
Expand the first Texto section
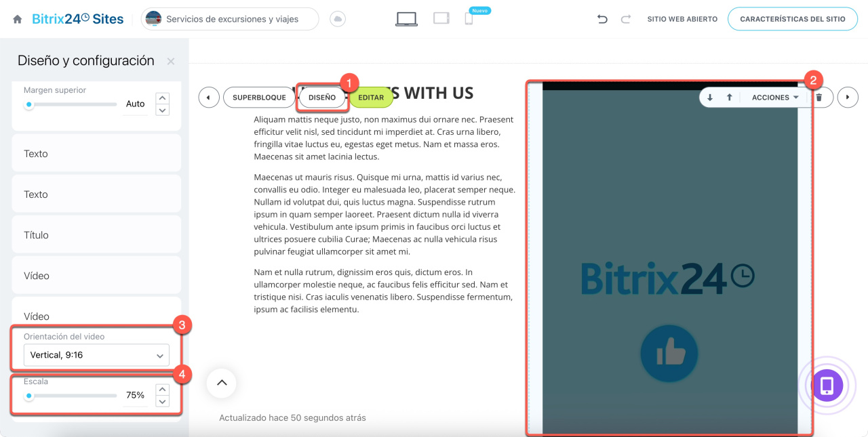[x=96, y=154]
